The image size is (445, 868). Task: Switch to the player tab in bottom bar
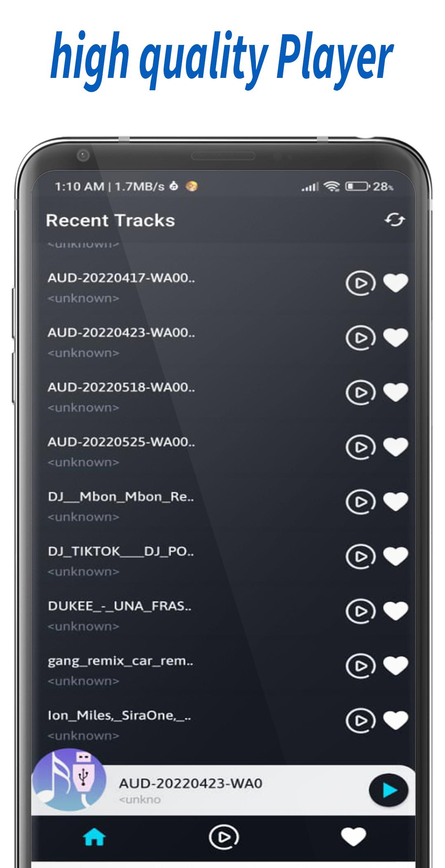click(x=223, y=837)
